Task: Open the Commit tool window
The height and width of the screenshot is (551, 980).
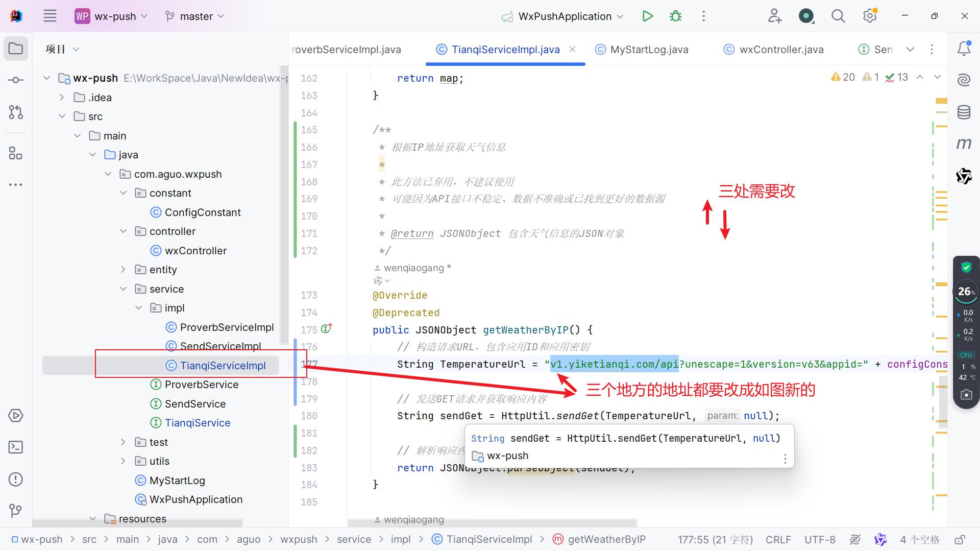Action: pos(16,80)
